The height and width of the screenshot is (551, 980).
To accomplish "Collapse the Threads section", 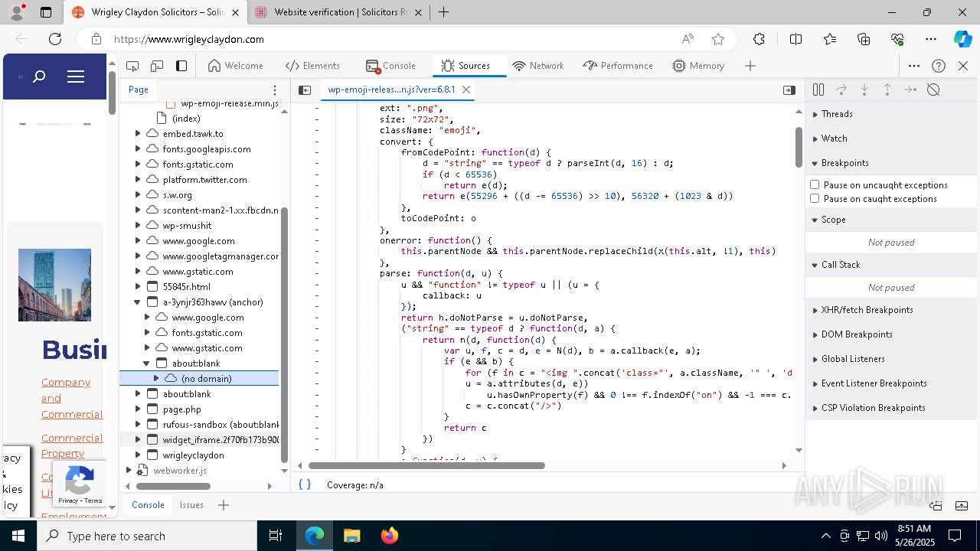I will click(893, 114).
